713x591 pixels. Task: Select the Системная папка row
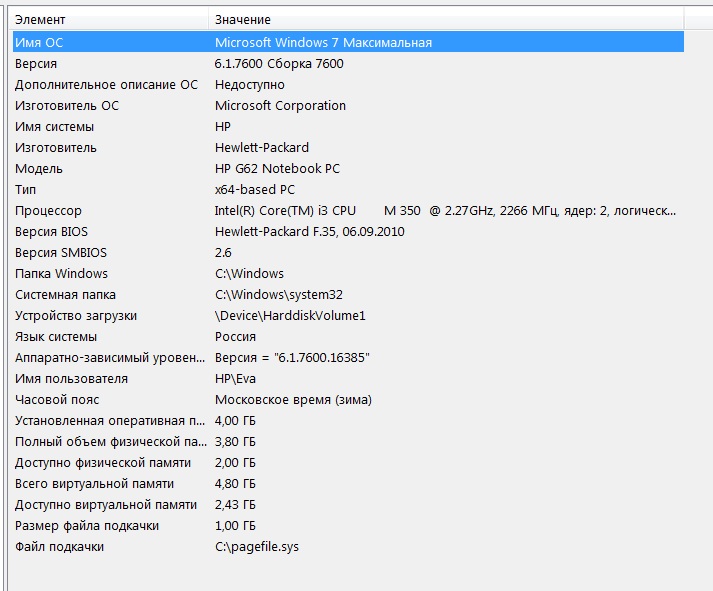point(348,295)
